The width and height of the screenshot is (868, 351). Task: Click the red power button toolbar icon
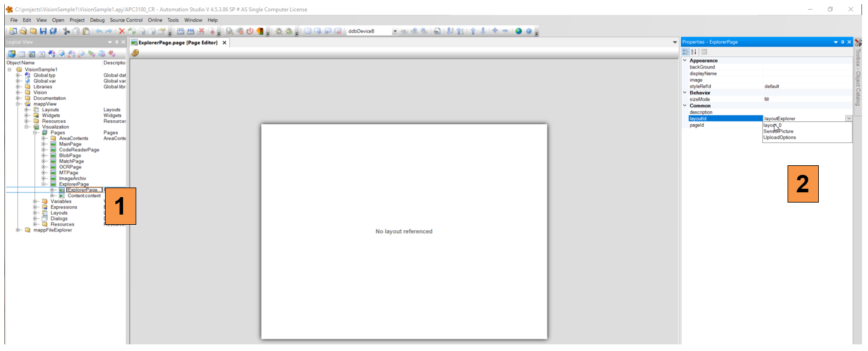pyautogui.click(x=250, y=31)
